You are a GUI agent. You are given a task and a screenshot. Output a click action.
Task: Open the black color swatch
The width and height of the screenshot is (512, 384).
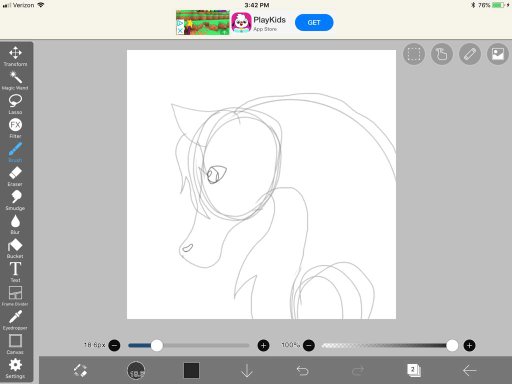(x=191, y=370)
